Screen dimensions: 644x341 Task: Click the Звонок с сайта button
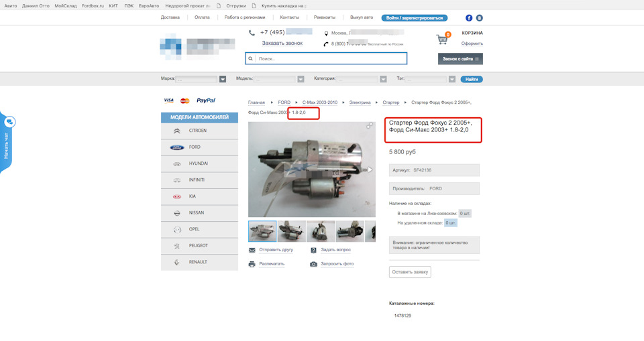pos(460,59)
